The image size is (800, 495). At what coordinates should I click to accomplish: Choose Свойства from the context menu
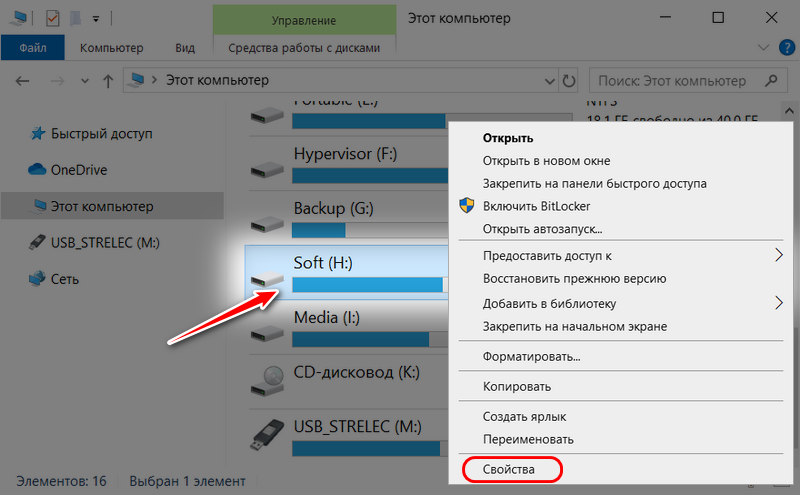[509, 468]
